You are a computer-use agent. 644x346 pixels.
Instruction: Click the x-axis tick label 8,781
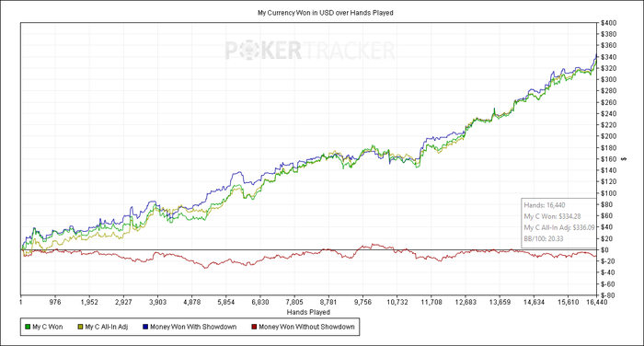point(328,302)
